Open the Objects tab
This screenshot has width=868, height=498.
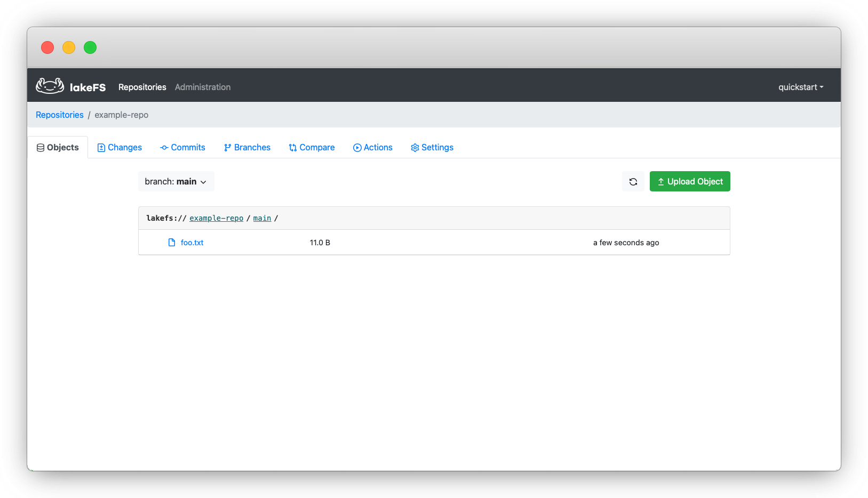pos(58,148)
